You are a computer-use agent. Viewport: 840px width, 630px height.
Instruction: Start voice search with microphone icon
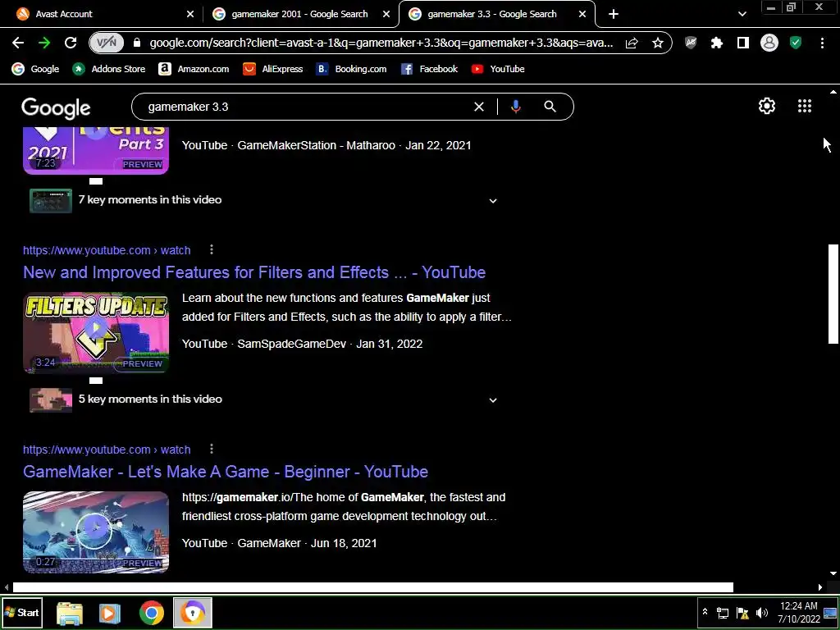(515, 107)
